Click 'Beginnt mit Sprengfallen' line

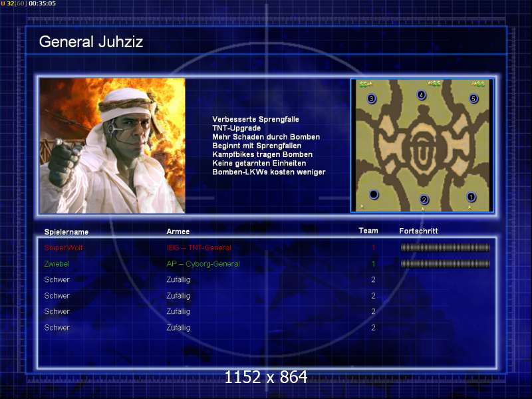tap(257, 146)
